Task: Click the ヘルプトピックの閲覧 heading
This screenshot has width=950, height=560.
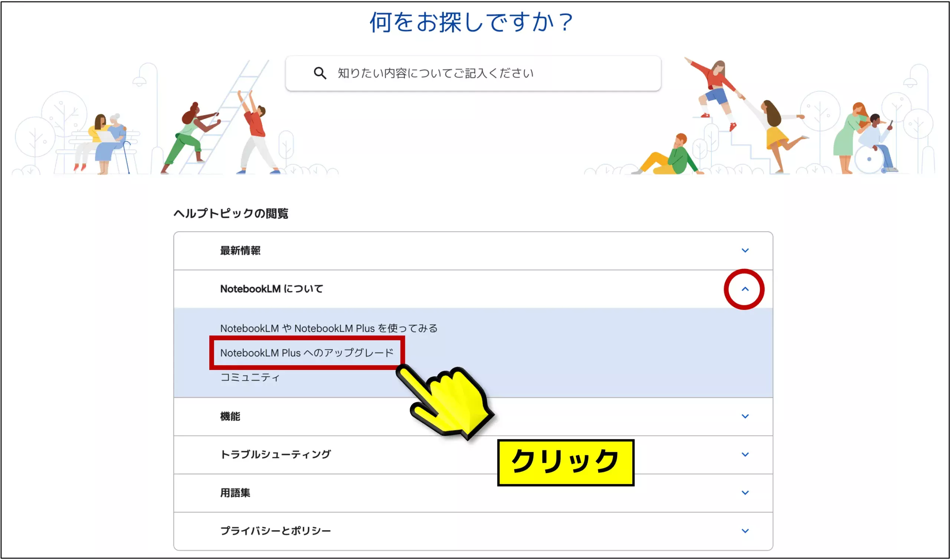Action: click(230, 214)
